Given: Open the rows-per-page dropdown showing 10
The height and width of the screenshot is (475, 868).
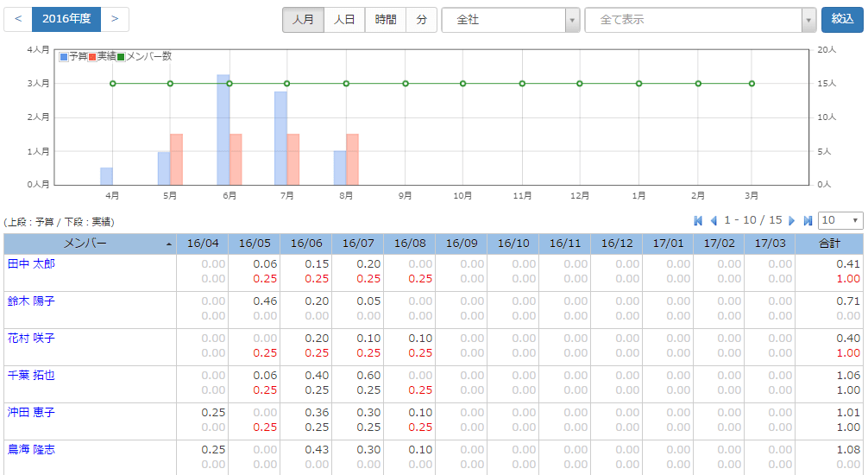Looking at the screenshot, I should pyautogui.click(x=840, y=221).
